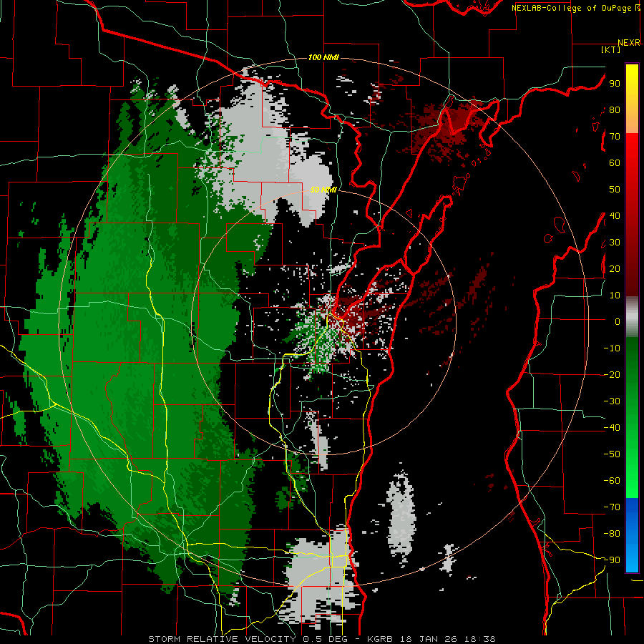Click the Storm Relative Velocity KGRB caption

point(321,639)
